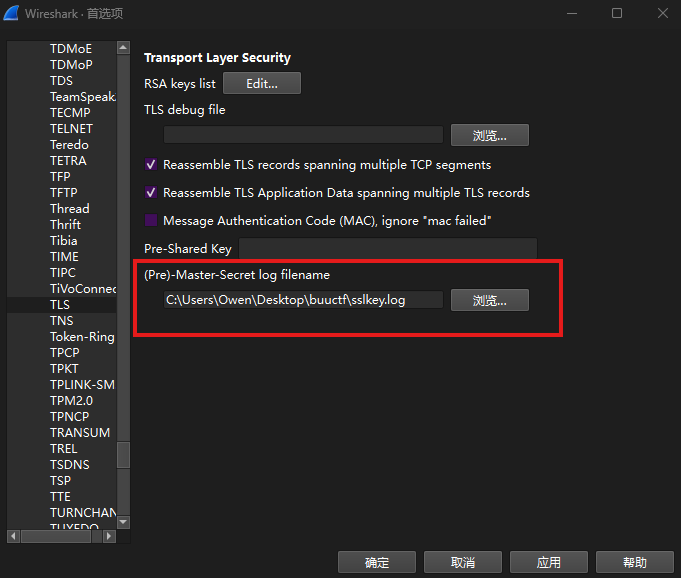Screen dimensions: 681x578
Task: Click the horizontal scroll-left arrow
Action: 13,536
